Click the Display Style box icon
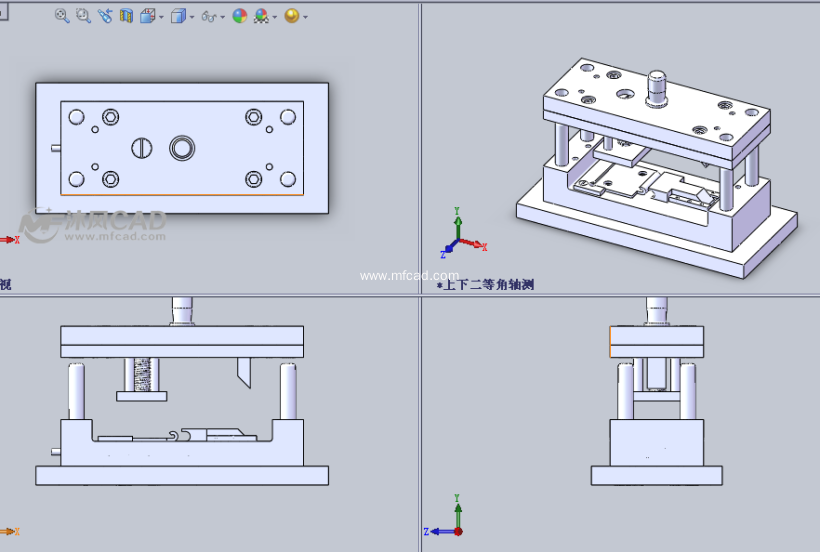Screen dimensions: 820x552 coord(177,16)
